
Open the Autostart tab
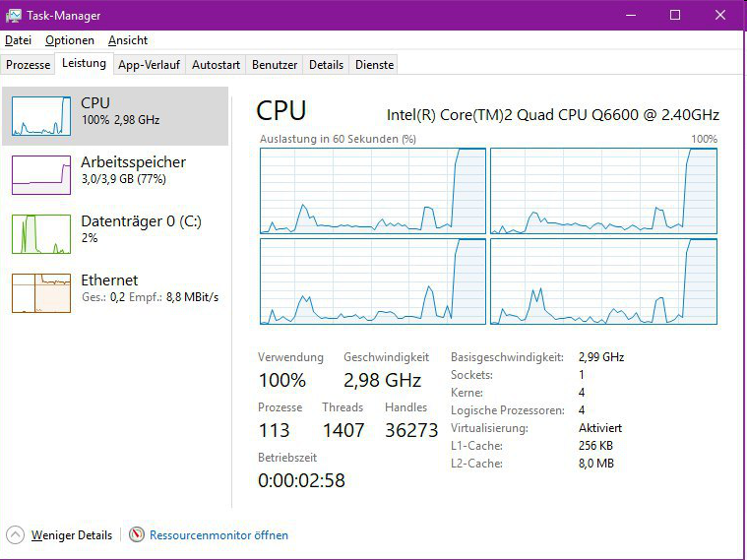point(216,65)
